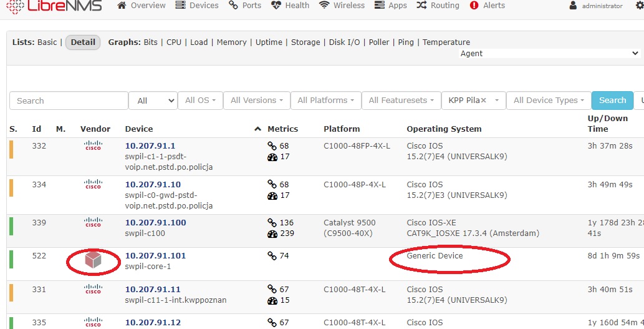
Task: Focus the Search text field
Action: point(69,101)
